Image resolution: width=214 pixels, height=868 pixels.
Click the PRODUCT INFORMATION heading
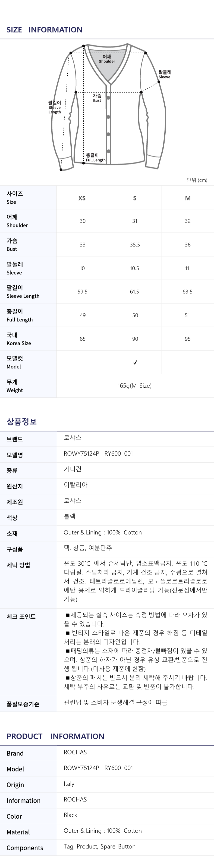point(55,736)
